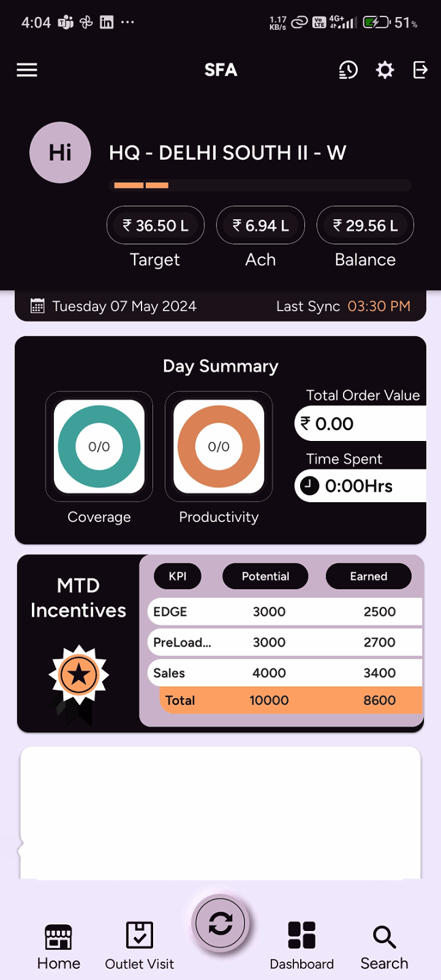Select the Potential chip
This screenshot has width=441, height=980.
(x=265, y=576)
